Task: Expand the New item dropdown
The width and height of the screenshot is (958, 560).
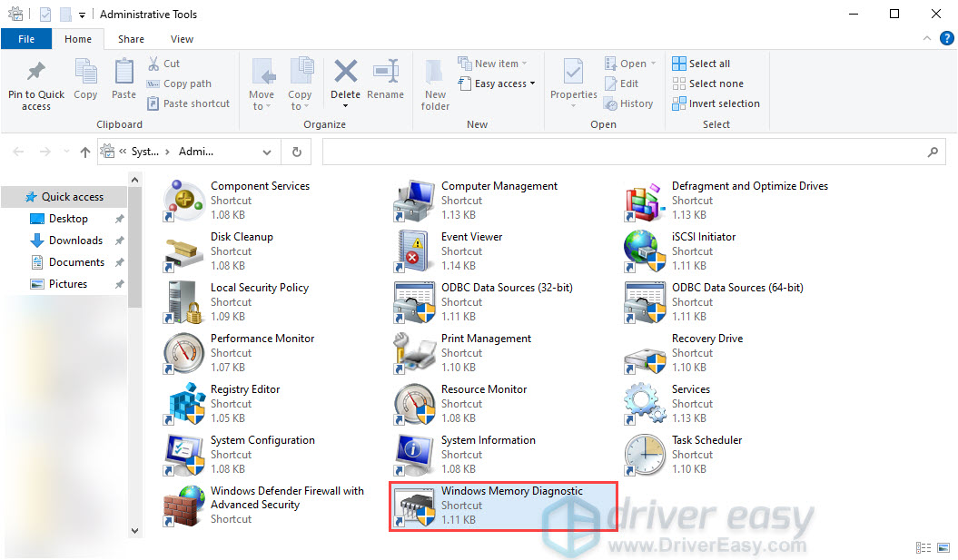Action: pos(493,63)
